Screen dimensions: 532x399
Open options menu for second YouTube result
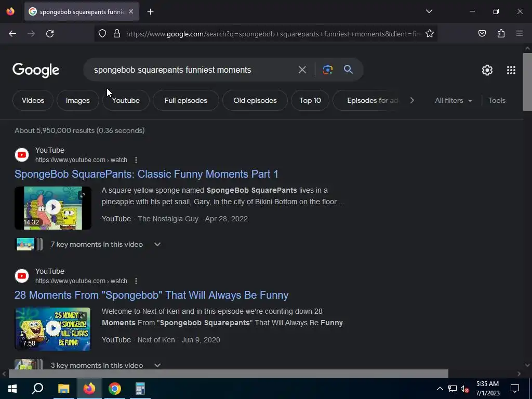[136, 281]
